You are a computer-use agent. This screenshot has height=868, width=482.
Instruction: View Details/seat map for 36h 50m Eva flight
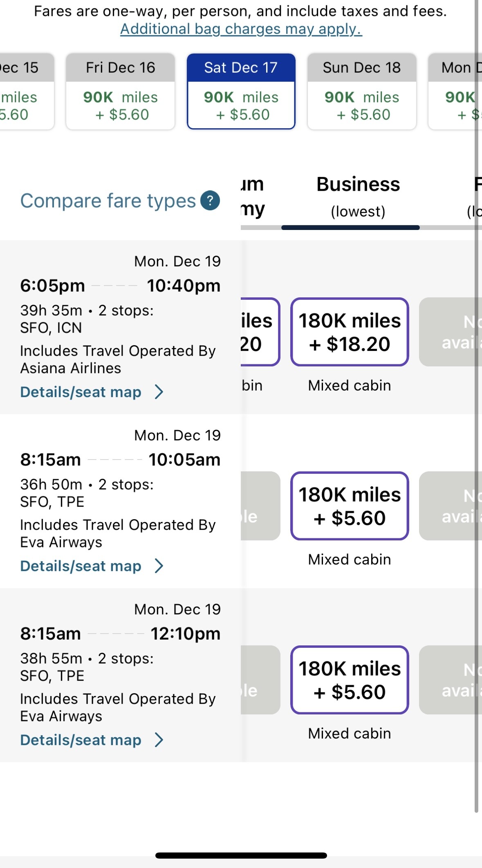coord(81,566)
